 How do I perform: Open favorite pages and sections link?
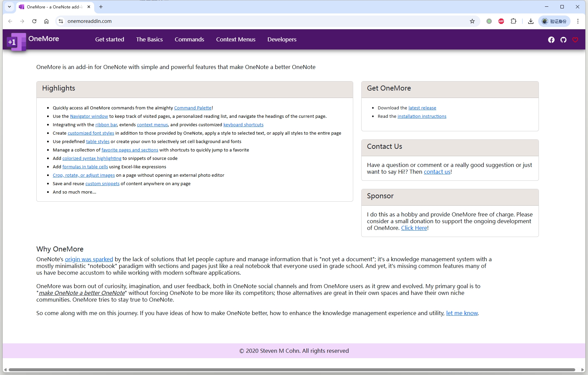pyautogui.click(x=130, y=150)
